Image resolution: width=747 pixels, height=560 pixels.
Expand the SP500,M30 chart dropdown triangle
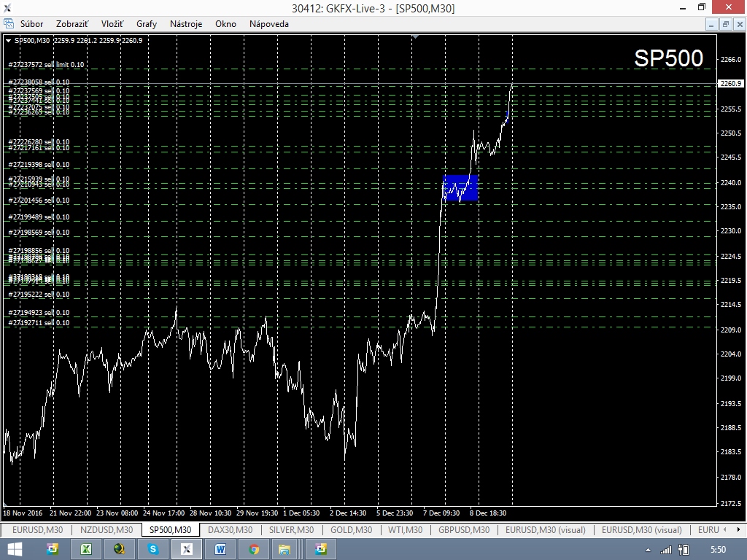click(x=8, y=41)
